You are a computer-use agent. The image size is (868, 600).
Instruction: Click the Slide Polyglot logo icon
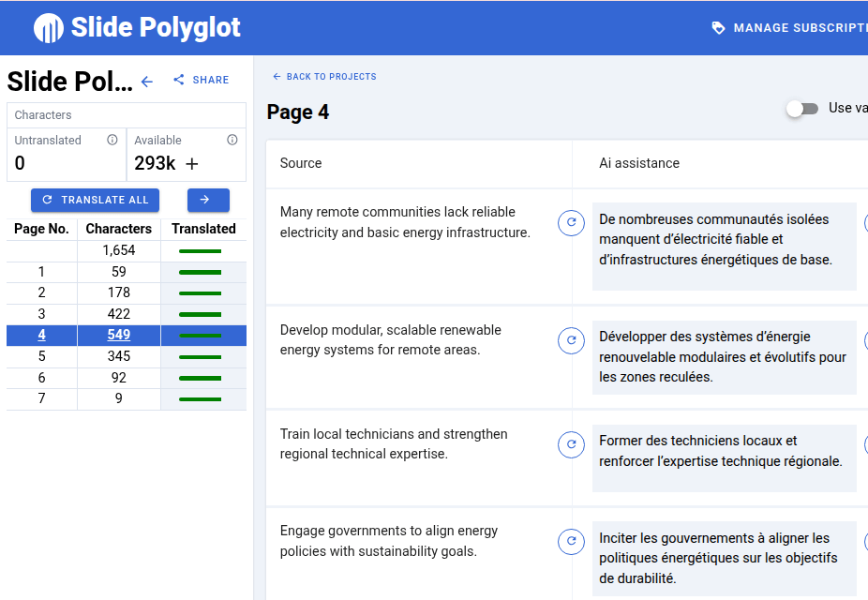[x=49, y=28]
